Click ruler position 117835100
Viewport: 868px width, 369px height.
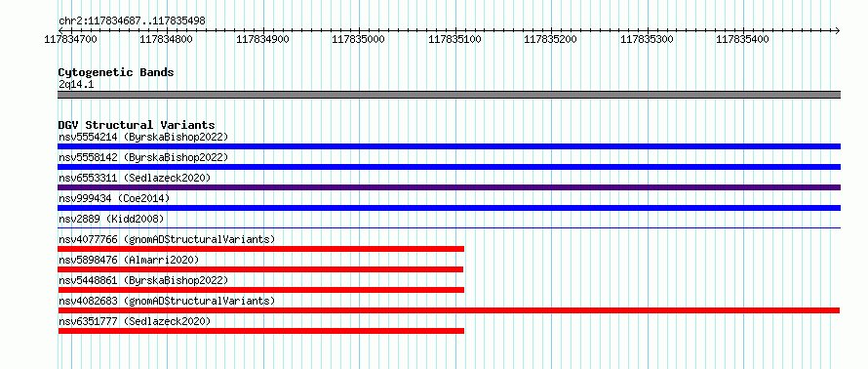pos(455,40)
